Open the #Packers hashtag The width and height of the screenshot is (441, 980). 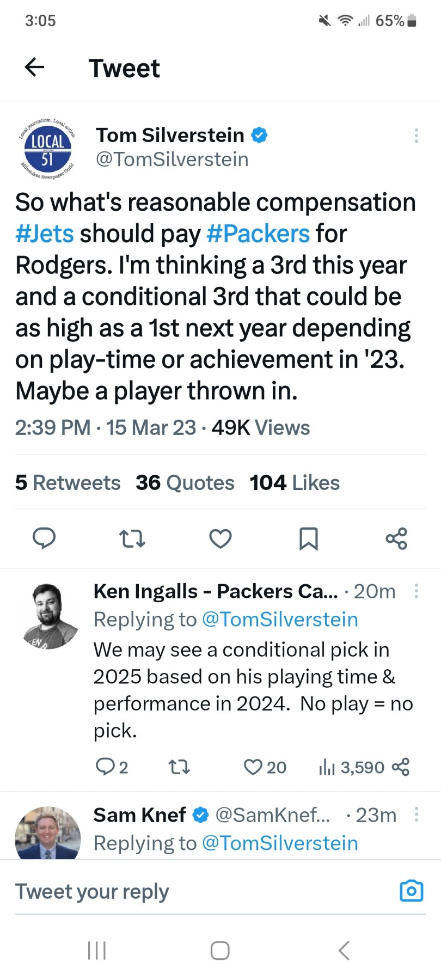click(x=258, y=234)
